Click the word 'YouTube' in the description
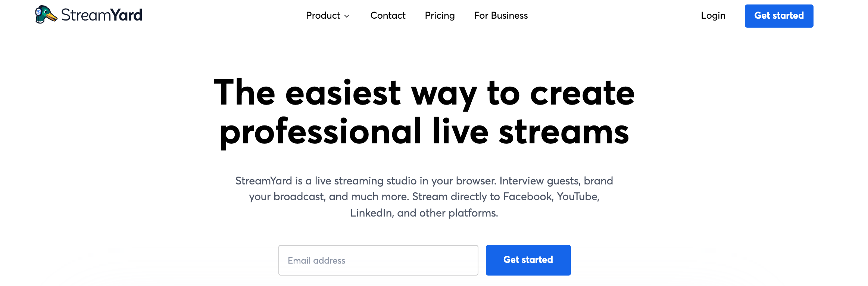This screenshot has width=868, height=286. pyautogui.click(x=578, y=197)
